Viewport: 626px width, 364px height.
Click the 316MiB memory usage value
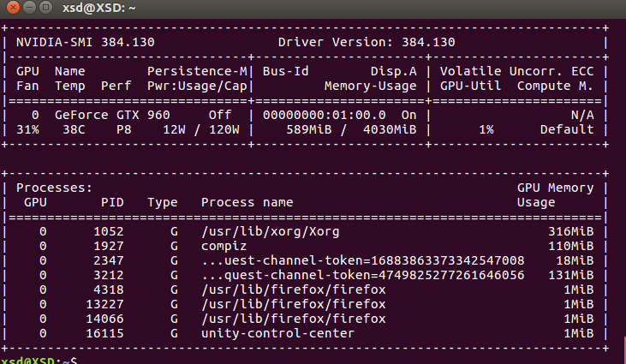(571, 231)
